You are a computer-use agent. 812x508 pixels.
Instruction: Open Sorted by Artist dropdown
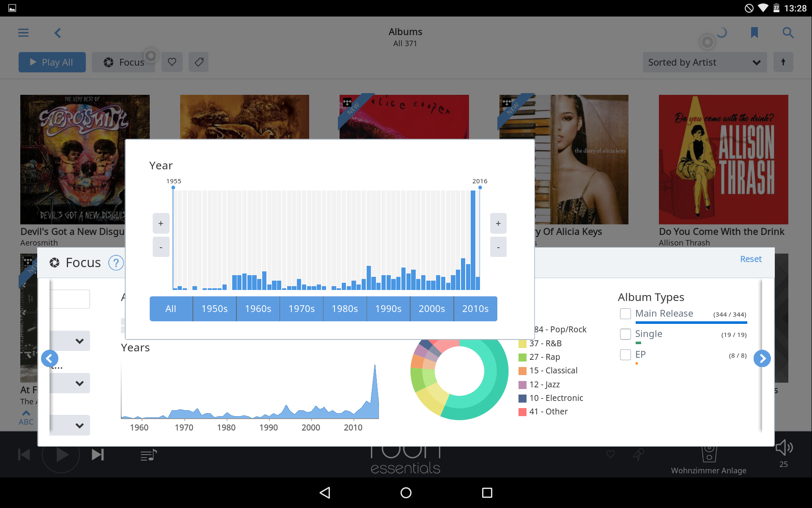pos(705,62)
